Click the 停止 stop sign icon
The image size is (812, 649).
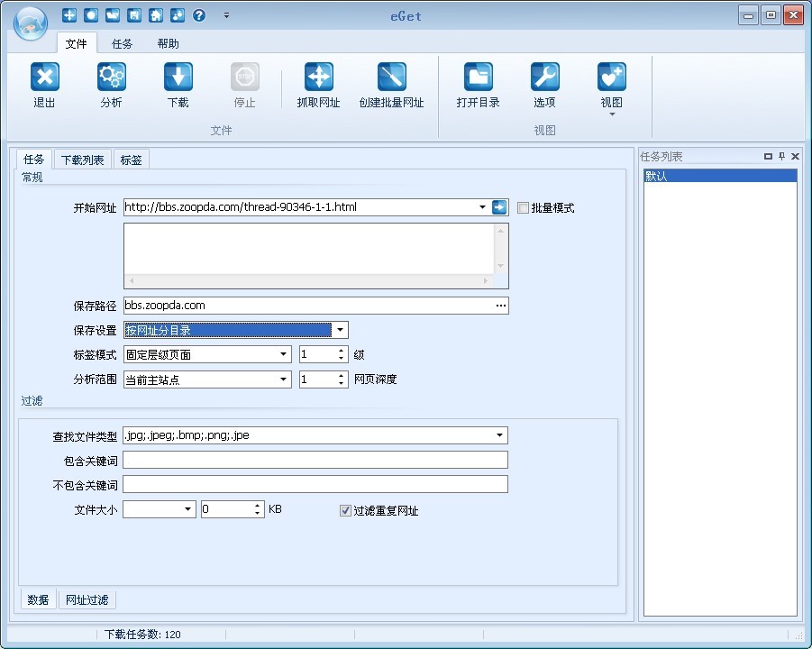pyautogui.click(x=245, y=77)
